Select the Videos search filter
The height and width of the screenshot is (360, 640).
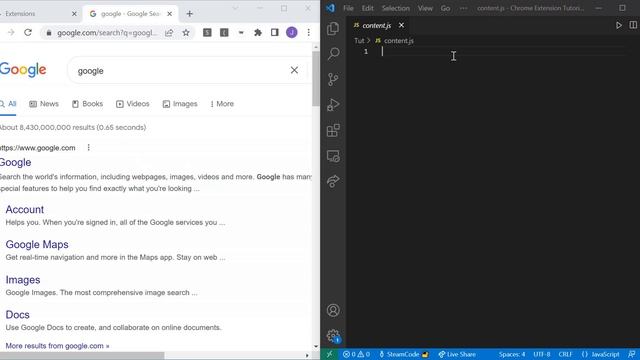(133, 104)
